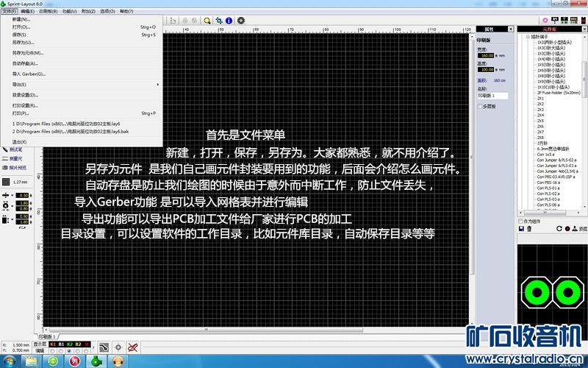Expand the 导出(E) submenu

pos(82,85)
